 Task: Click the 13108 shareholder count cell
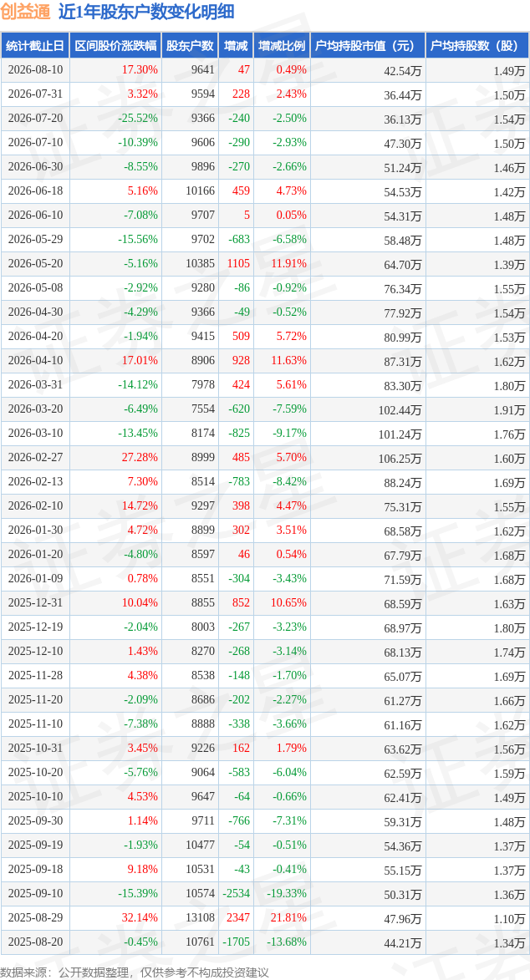click(x=201, y=917)
